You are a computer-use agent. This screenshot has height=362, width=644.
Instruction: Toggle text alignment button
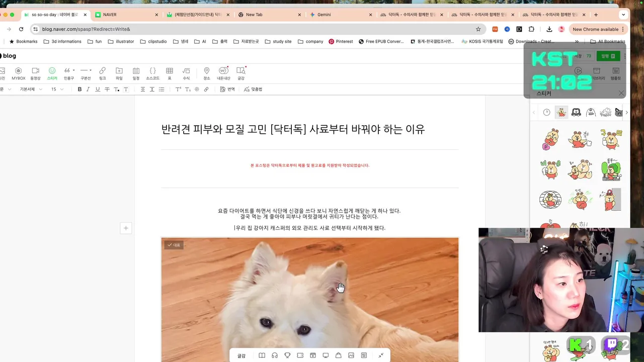[x=143, y=89]
